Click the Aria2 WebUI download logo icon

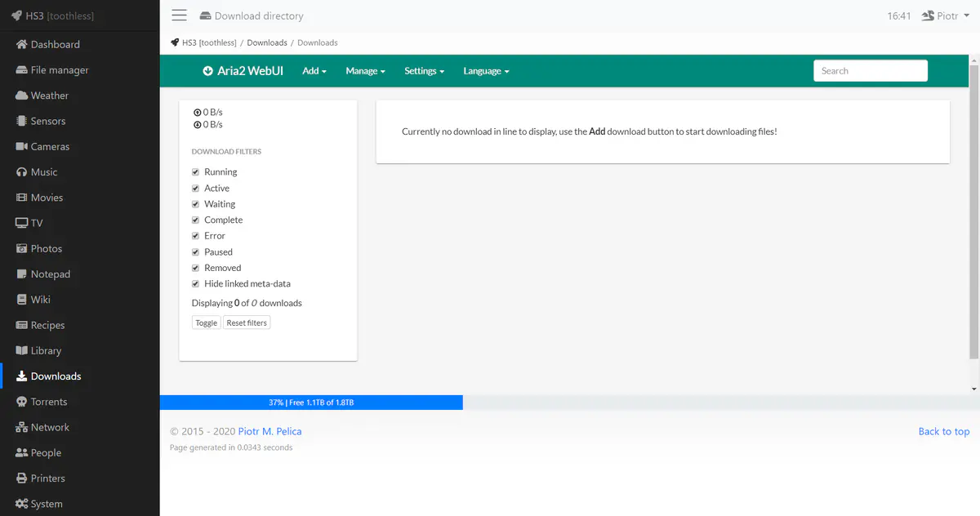tap(207, 71)
